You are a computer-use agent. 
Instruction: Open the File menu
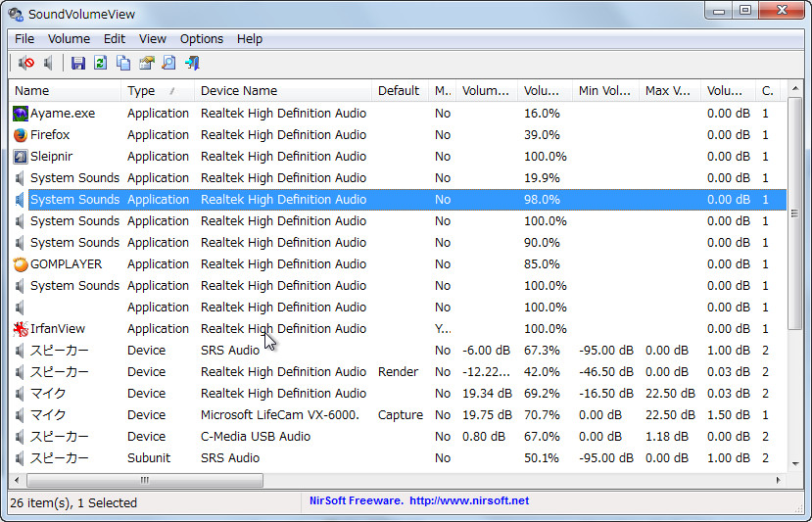coord(24,39)
